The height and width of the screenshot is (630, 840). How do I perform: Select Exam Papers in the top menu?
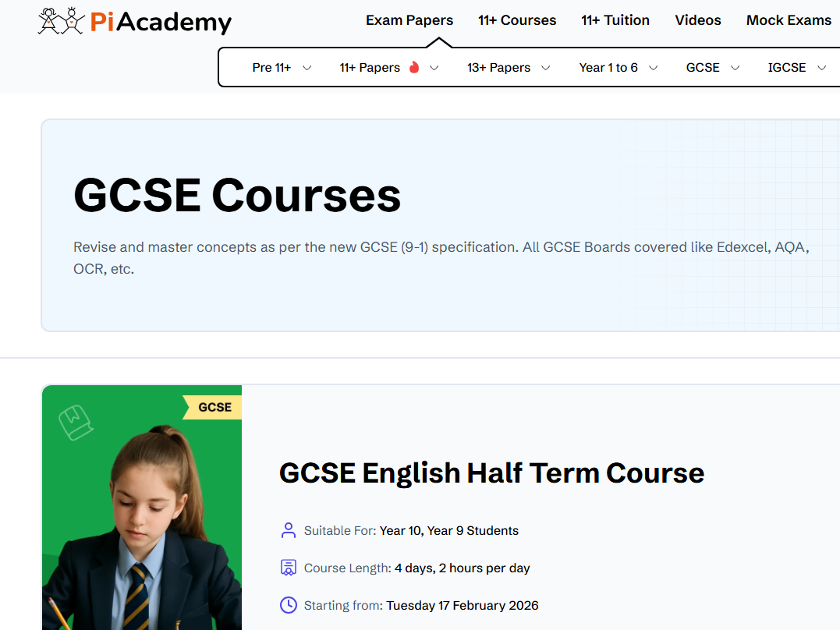coord(409,20)
